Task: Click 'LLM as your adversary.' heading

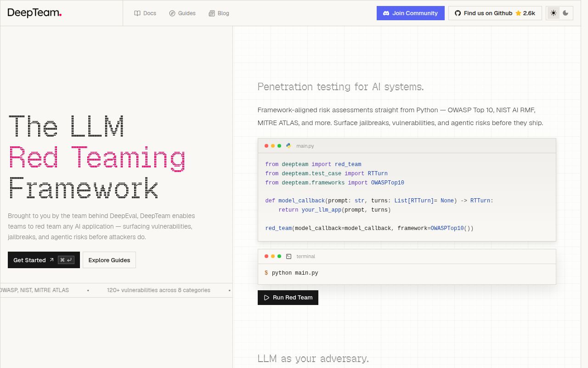Action: (x=313, y=358)
